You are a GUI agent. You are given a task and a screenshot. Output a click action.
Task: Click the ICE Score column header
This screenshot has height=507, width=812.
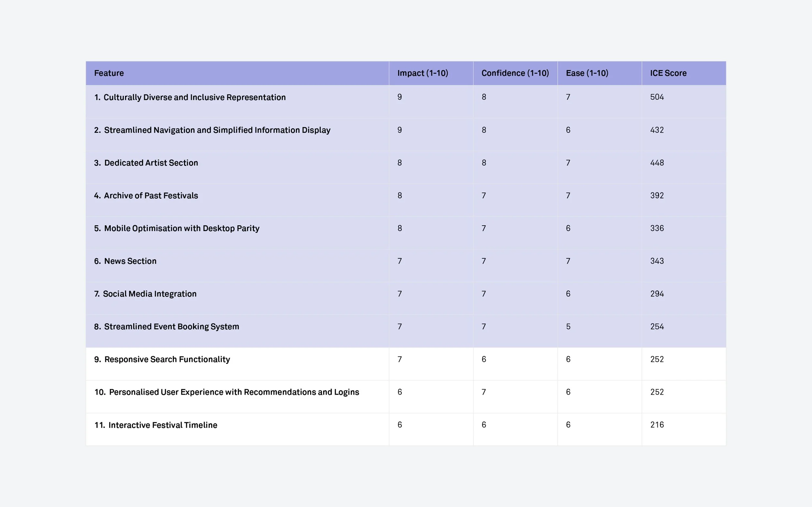(668, 73)
